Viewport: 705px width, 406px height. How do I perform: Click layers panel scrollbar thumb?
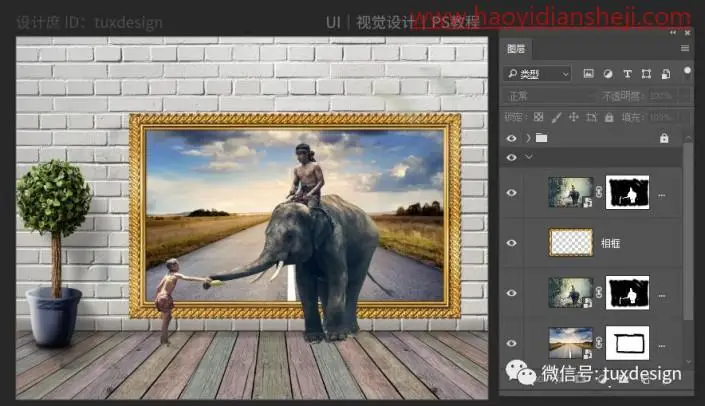[687, 232]
